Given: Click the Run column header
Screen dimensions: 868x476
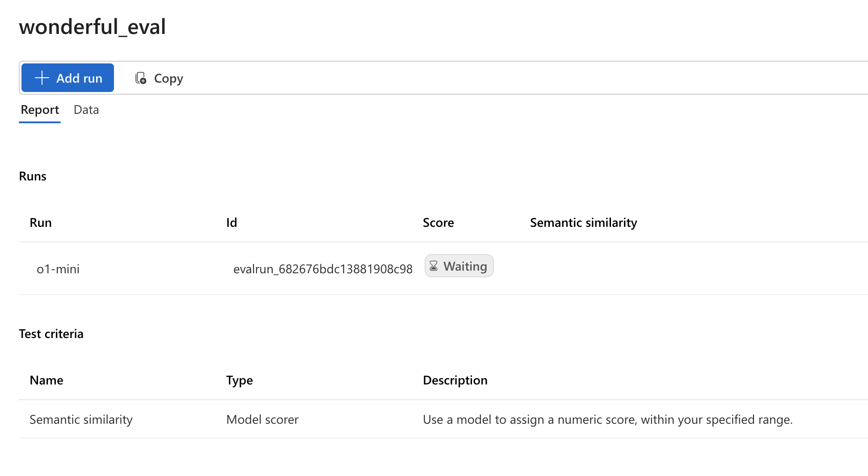Looking at the screenshot, I should [41, 222].
